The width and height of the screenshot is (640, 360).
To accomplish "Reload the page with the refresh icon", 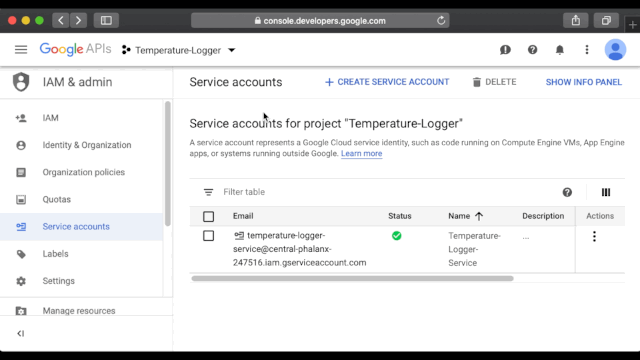I will pos(441,20).
